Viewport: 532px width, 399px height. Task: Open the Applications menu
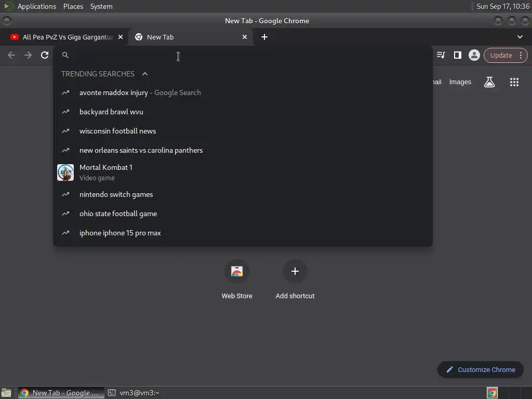click(x=37, y=6)
